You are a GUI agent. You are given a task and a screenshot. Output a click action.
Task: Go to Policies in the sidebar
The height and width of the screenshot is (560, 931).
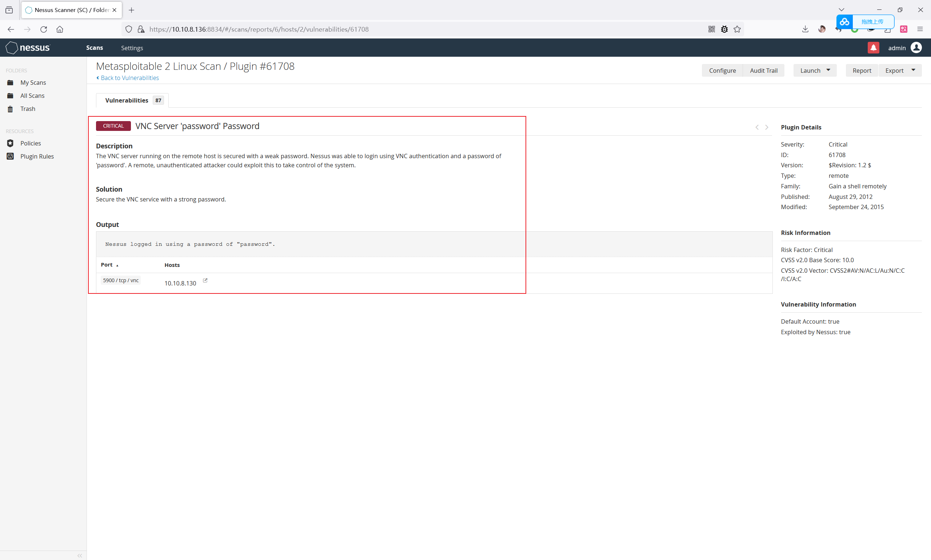(x=30, y=143)
